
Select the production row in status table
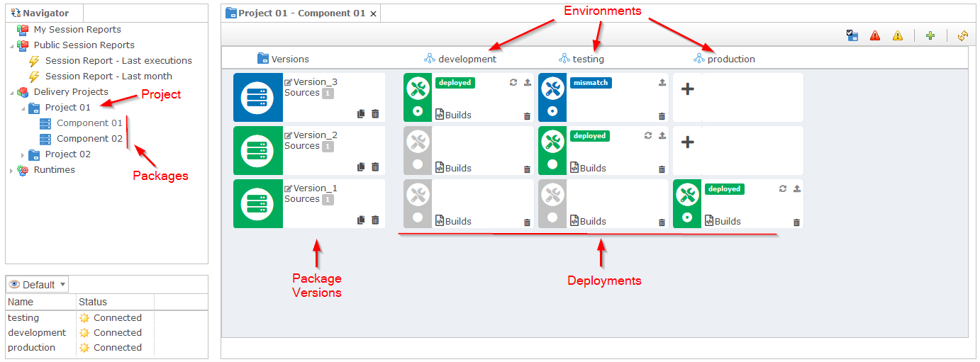coord(106,348)
